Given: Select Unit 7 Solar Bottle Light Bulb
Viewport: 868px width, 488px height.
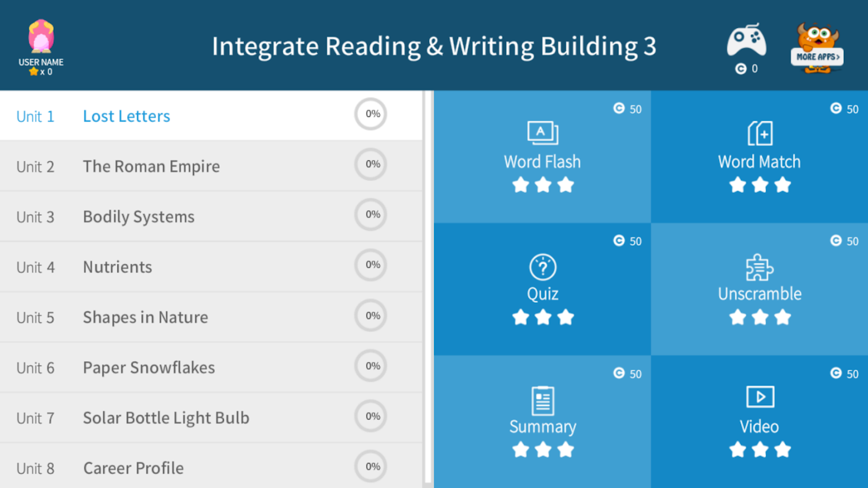Looking at the screenshot, I should [x=165, y=418].
